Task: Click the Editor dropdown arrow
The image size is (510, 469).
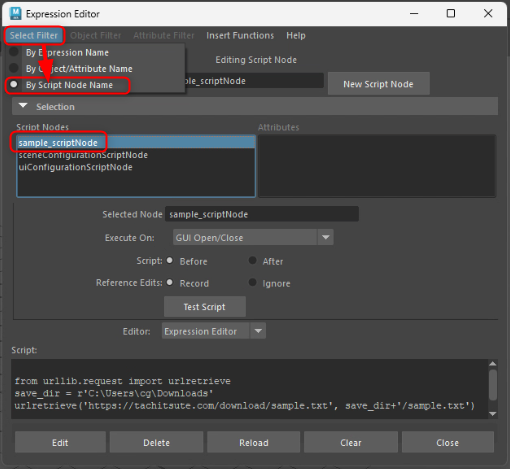Action: 258,331
